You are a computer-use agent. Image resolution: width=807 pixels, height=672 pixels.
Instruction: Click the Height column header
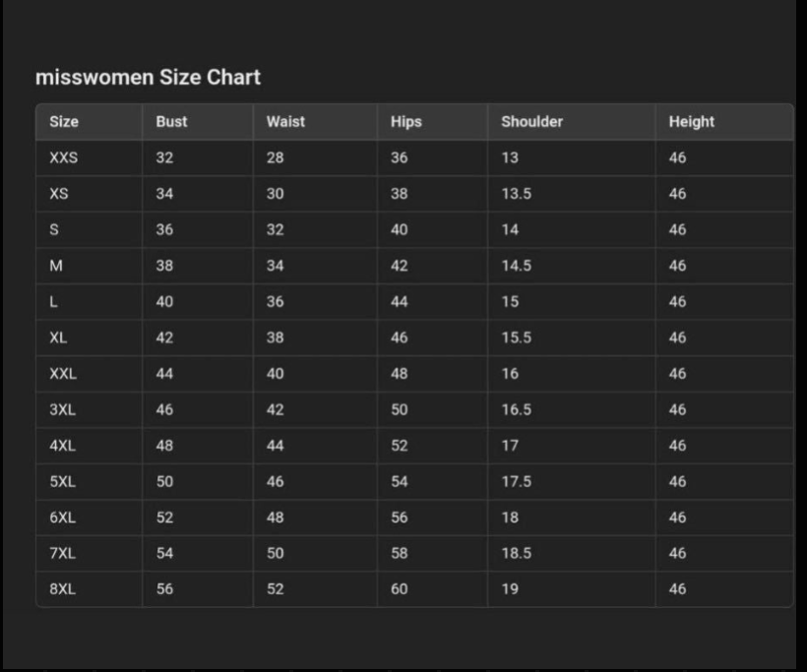[x=691, y=122]
